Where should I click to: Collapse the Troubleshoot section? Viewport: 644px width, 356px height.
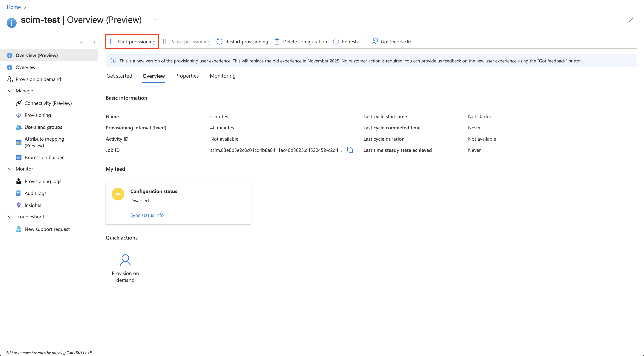click(10, 217)
